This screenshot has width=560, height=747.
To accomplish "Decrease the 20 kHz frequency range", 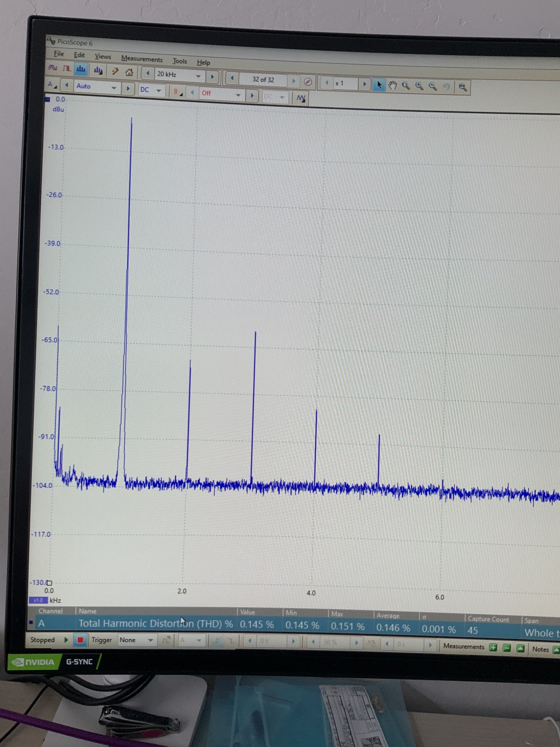I will tap(148, 73).
